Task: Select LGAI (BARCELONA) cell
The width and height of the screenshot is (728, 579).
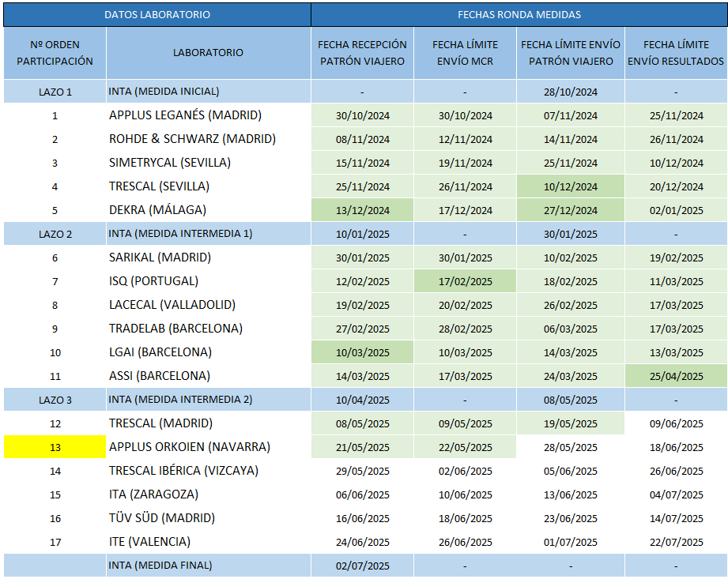Action: [209, 352]
